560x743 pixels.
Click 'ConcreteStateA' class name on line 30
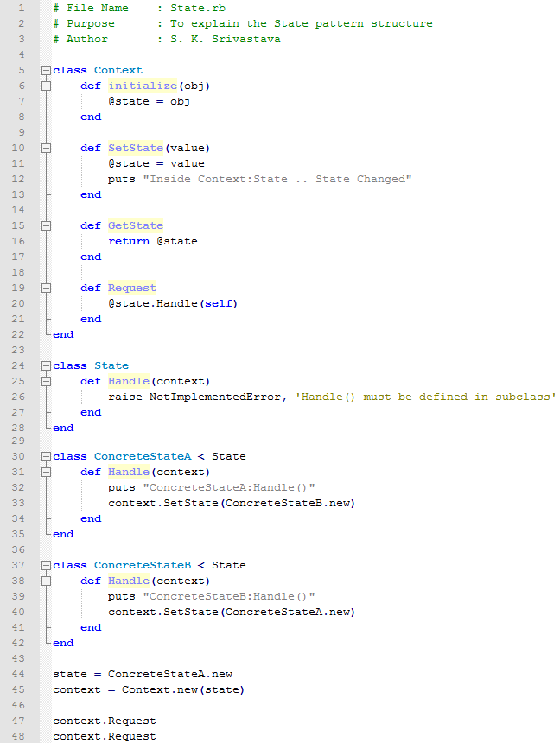tap(143, 456)
